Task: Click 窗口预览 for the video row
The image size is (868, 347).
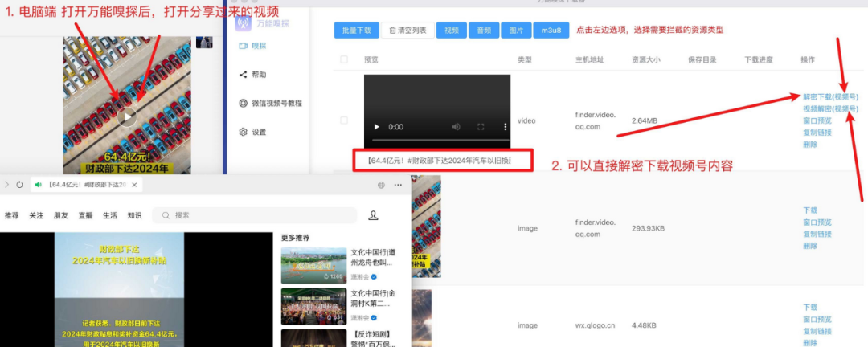Action: coord(817,120)
